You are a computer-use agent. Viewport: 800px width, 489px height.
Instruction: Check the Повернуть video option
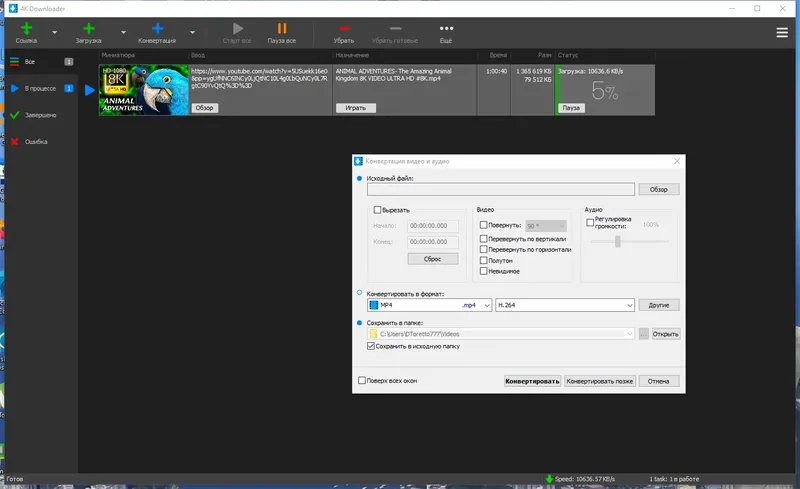pyautogui.click(x=484, y=225)
